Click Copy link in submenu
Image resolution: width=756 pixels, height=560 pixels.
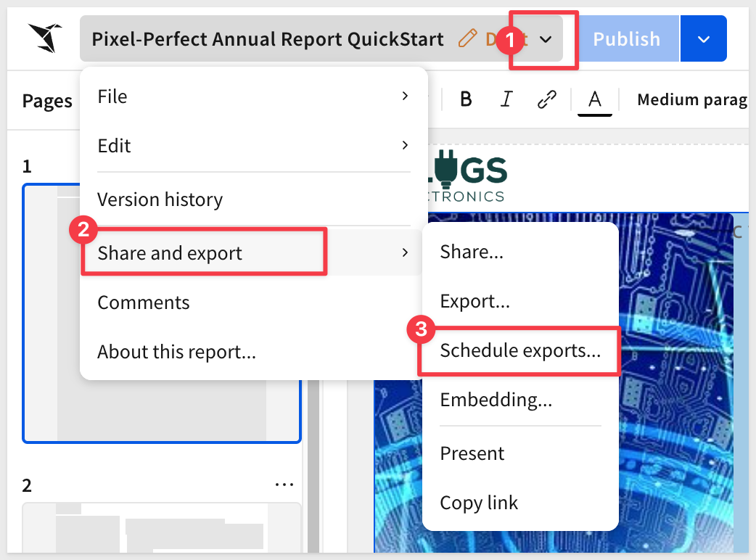click(479, 503)
